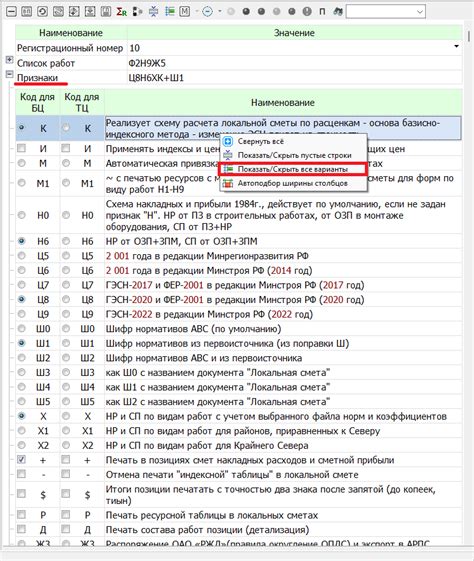Click the minus collapse button in the toolbar
This screenshot has width=474, height=561.
coord(11,11)
